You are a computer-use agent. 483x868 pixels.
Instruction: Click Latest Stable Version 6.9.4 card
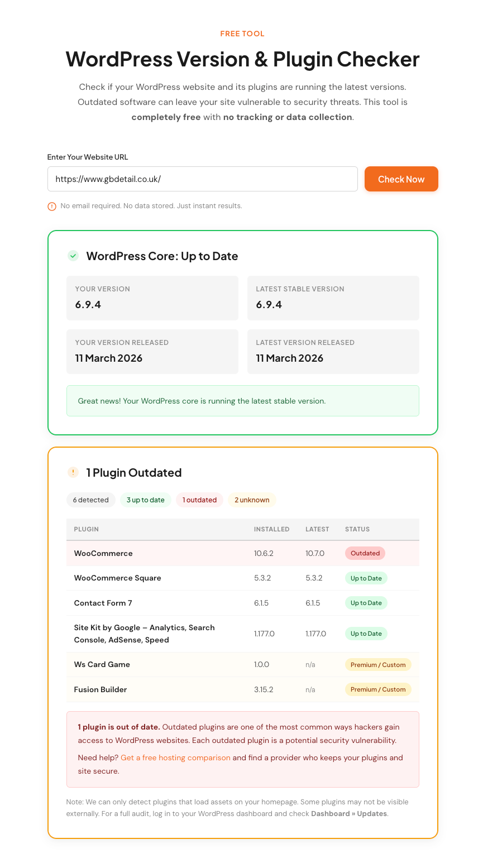tap(333, 298)
